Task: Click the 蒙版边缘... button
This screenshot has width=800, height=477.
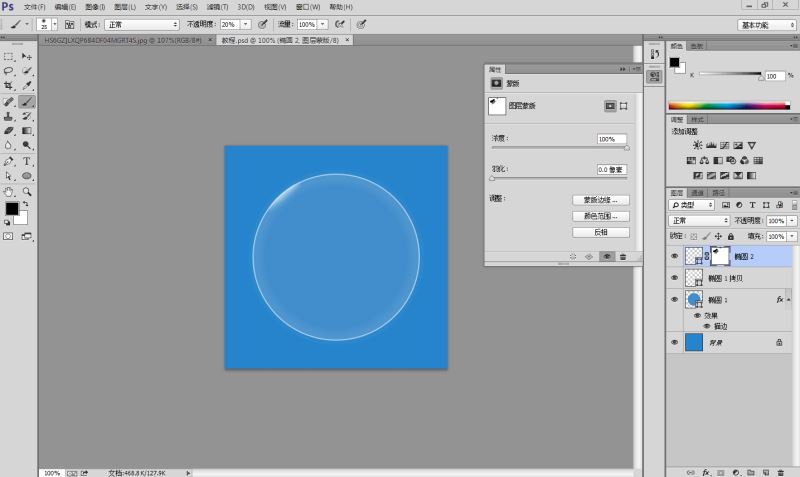Action: (600, 200)
